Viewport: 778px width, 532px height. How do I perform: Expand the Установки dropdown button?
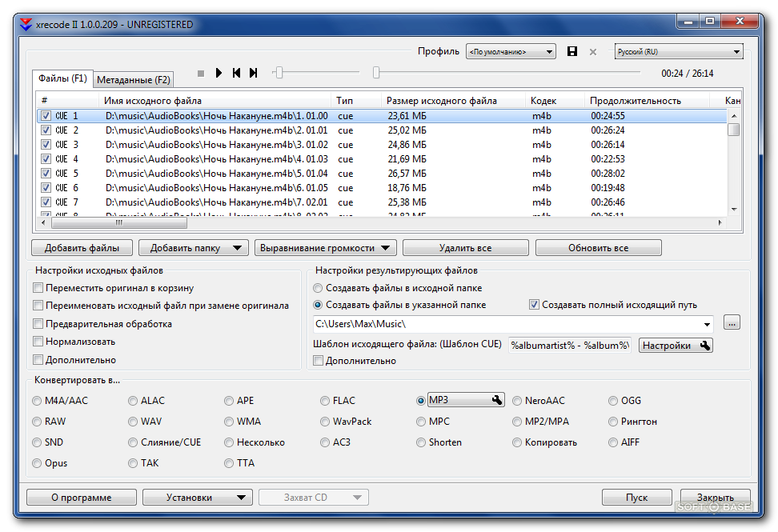tap(198, 498)
